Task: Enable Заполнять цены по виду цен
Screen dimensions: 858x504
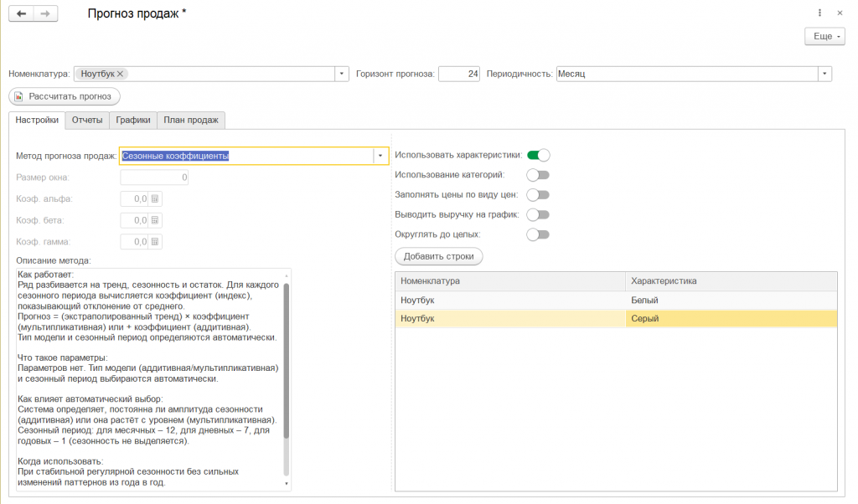Action: tap(538, 194)
